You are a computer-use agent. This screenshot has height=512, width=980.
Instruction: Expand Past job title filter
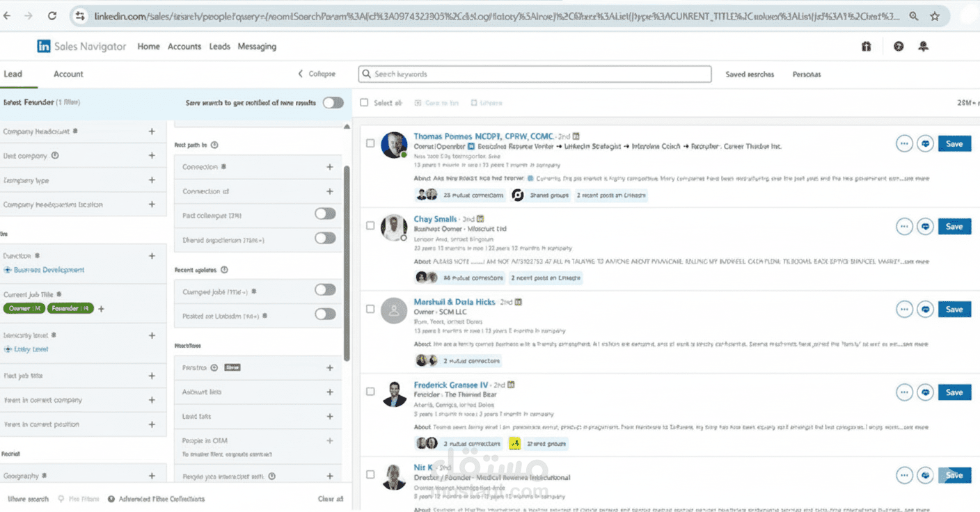152,376
